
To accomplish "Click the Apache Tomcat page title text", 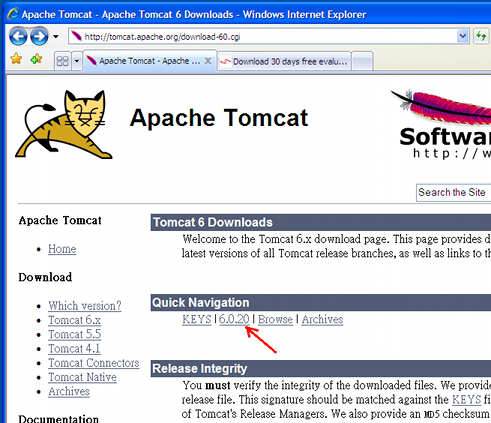I will (x=219, y=118).
